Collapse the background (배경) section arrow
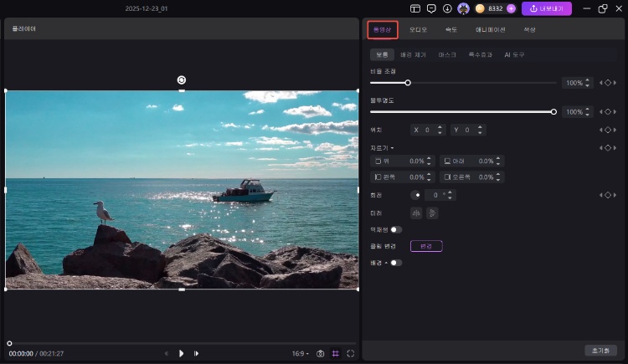 (x=386, y=263)
